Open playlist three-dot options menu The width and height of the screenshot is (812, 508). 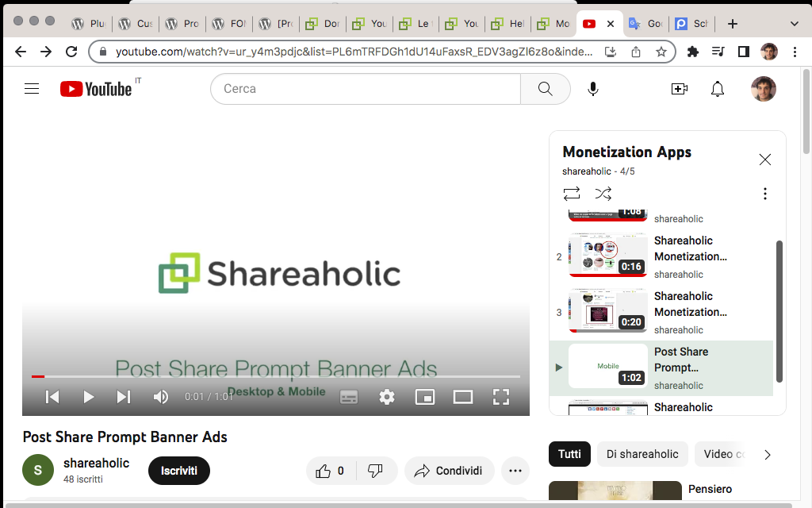pos(765,194)
